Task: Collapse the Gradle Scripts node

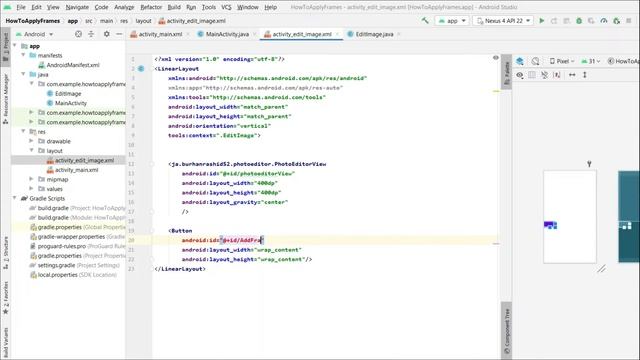Action: pyautogui.click(x=15, y=198)
